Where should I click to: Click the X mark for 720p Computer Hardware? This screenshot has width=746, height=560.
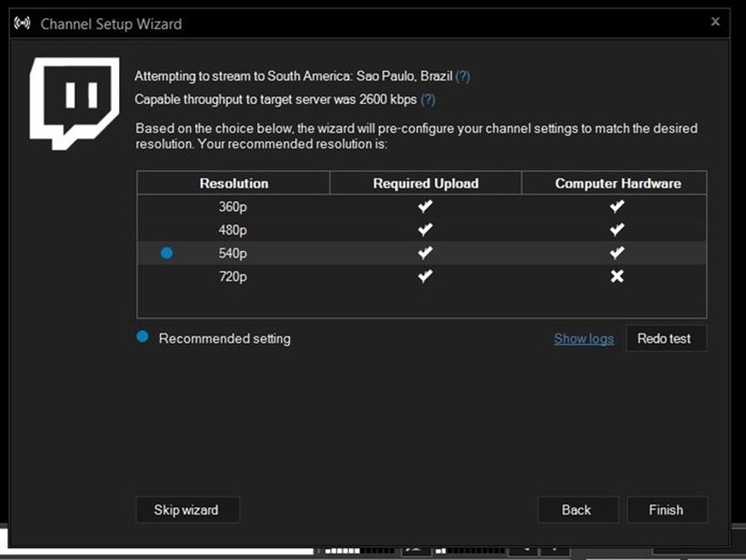(617, 276)
